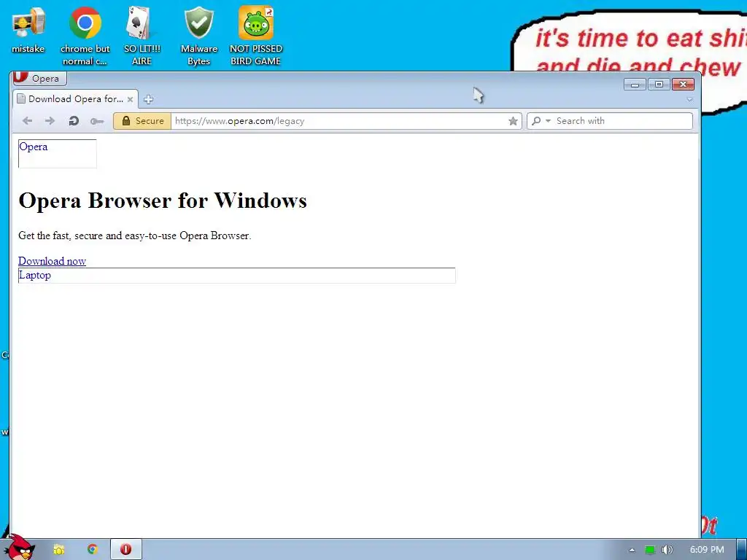
Task: Show hidden tray icons arrow
Action: point(632,550)
